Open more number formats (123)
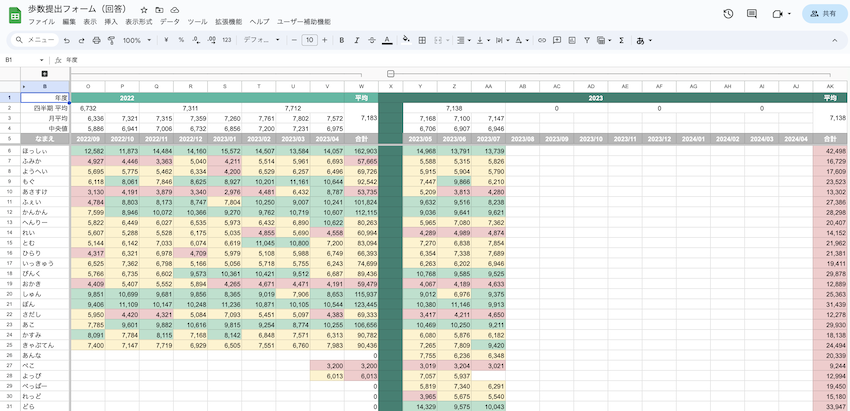850x411 pixels. [x=227, y=40]
